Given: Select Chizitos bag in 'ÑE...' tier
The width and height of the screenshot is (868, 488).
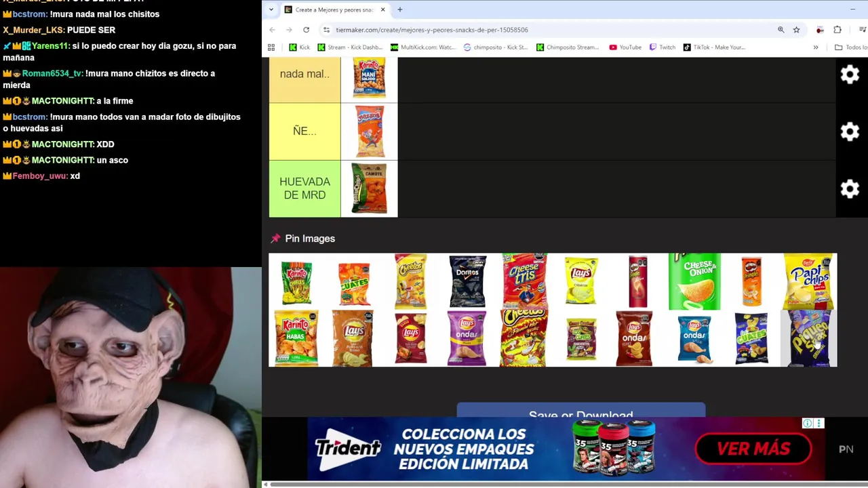Looking at the screenshot, I should point(370,131).
